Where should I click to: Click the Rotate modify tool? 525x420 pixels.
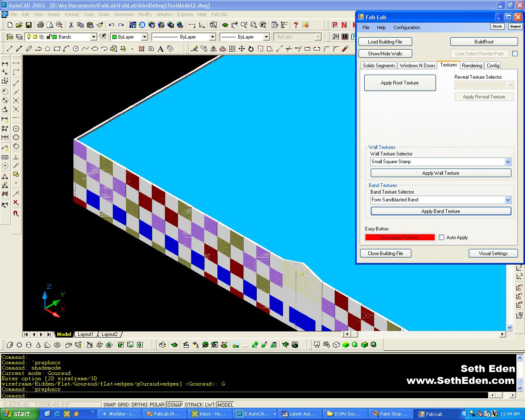point(251,49)
